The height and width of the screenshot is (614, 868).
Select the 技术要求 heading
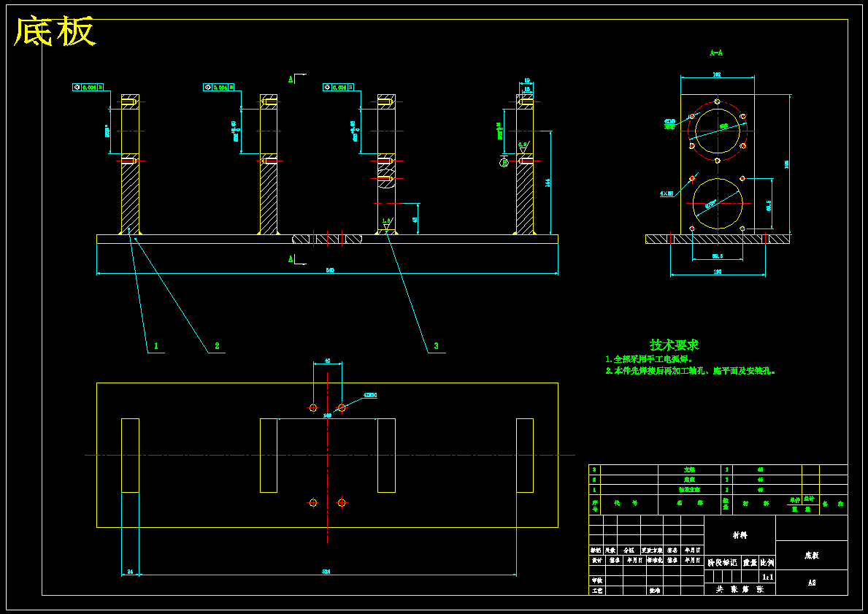coord(675,345)
